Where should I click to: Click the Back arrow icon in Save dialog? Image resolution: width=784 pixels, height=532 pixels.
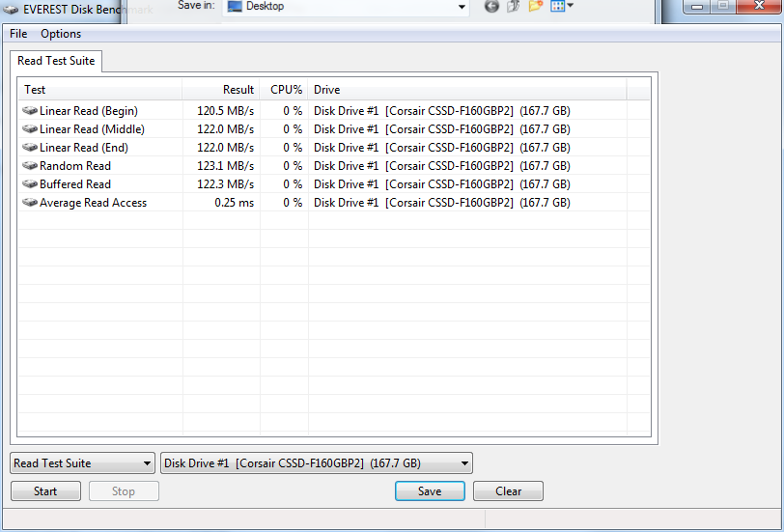[x=491, y=6]
